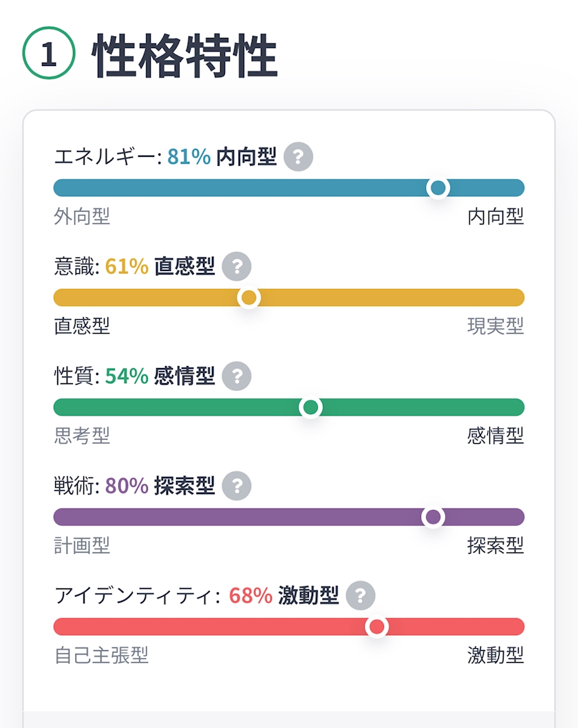This screenshot has width=578, height=728.
Task: Open the question mark next to 意識 直感型
Action: (237, 266)
